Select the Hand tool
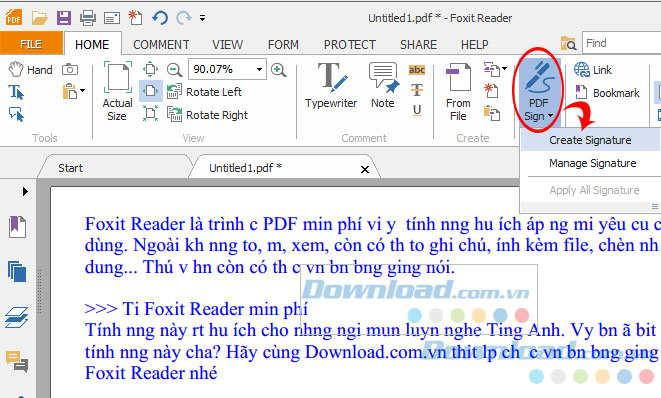 [x=31, y=70]
